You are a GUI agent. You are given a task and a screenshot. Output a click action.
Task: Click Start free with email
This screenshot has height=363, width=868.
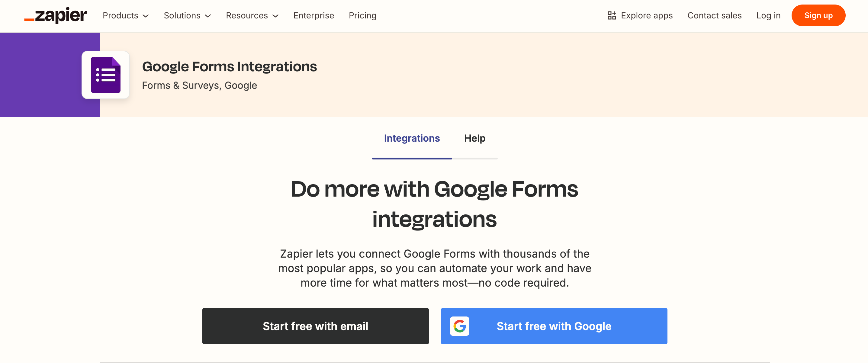(315, 326)
